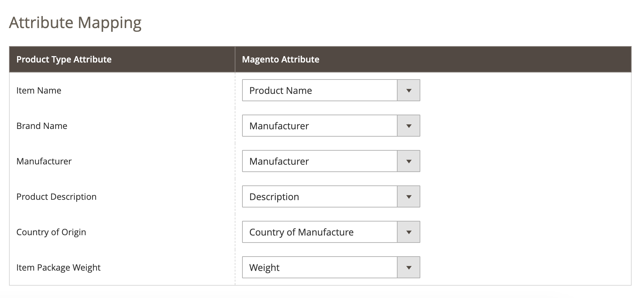
Task: Click the Country of Origin label
Action: tap(51, 232)
